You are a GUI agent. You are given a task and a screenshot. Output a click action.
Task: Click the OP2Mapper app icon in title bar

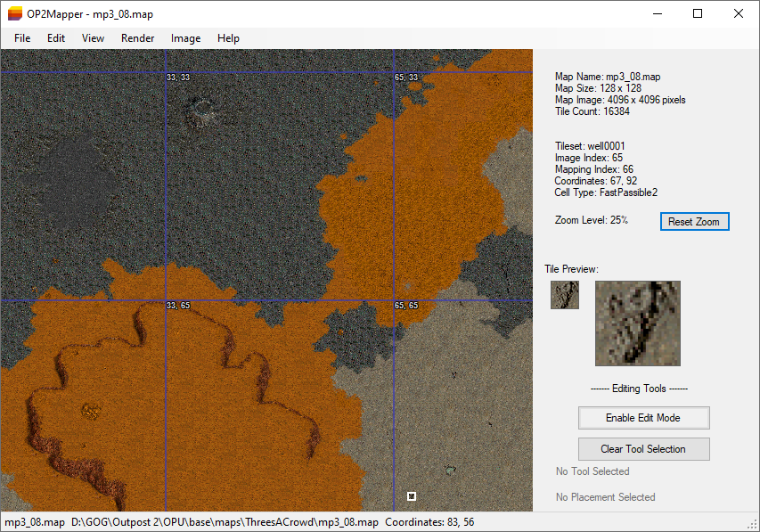[x=15, y=14]
